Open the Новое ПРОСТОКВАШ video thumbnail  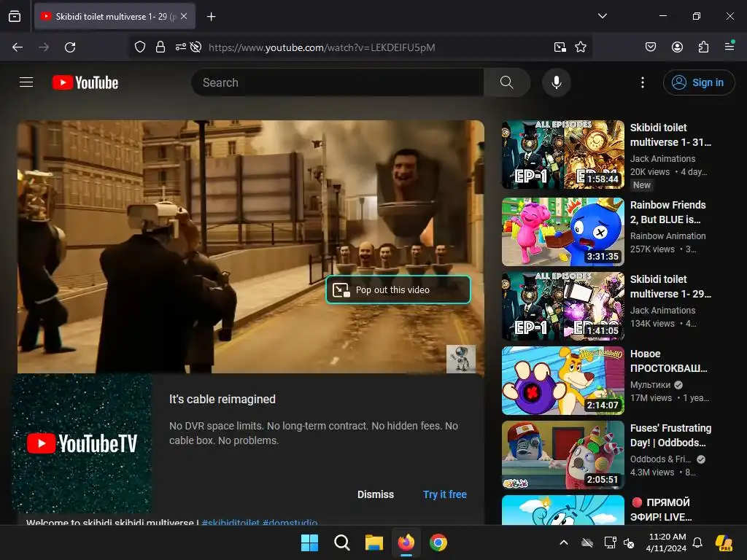(x=562, y=381)
